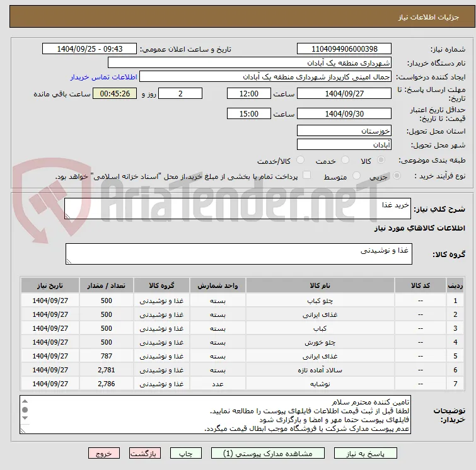Open اطلاعات تماس خریدار link
The height and width of the screenshot is (470, 476).
tap(104, 77)
